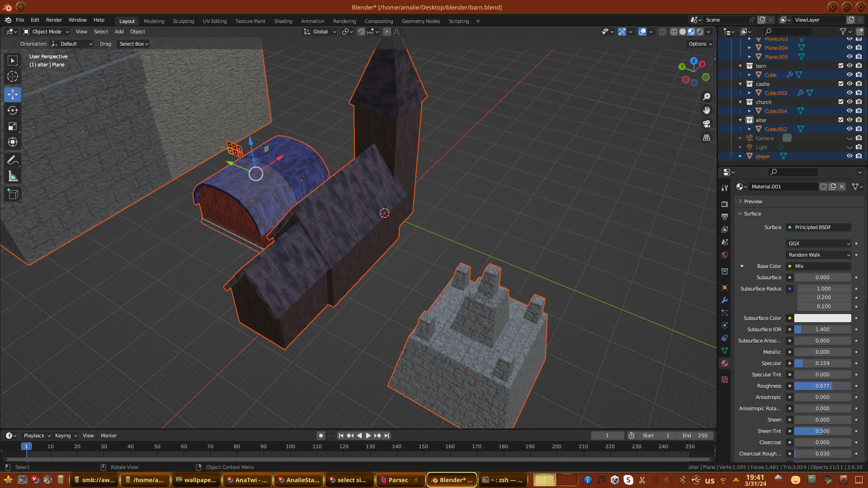This screenshot has width=868, height=488.
Task: Activate the Annotate pencil tool
Action: point(13,160)
